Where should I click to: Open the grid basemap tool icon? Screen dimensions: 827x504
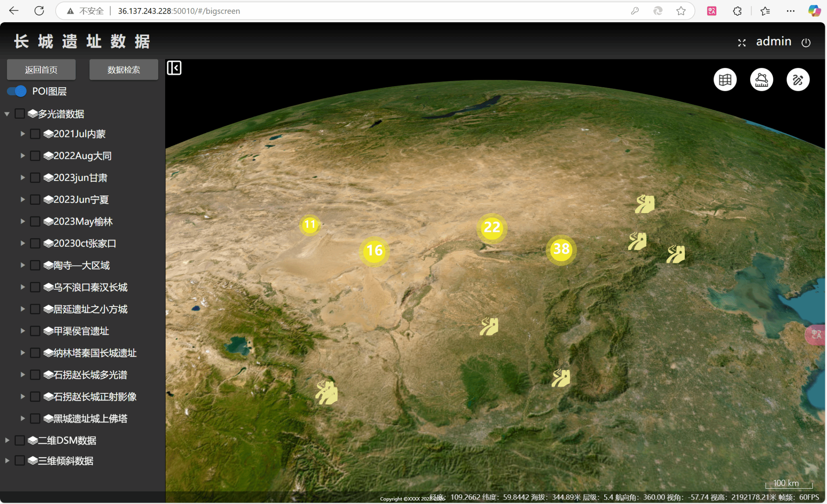click(725, 80)
